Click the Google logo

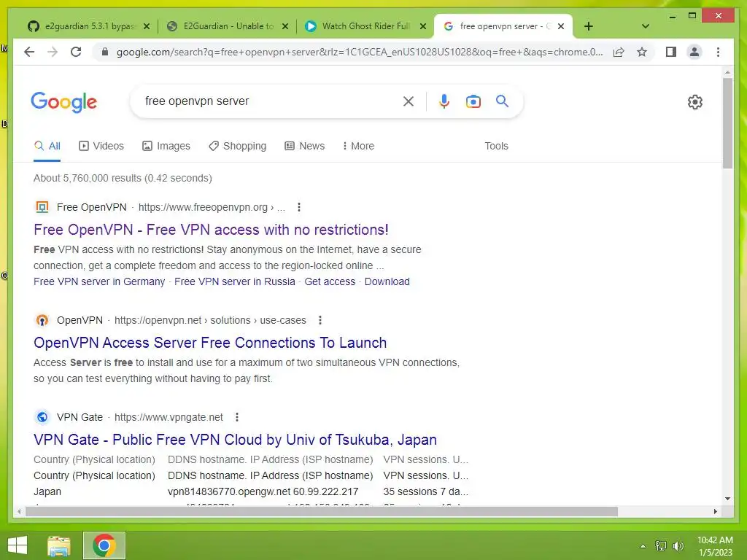click(64, 102)
